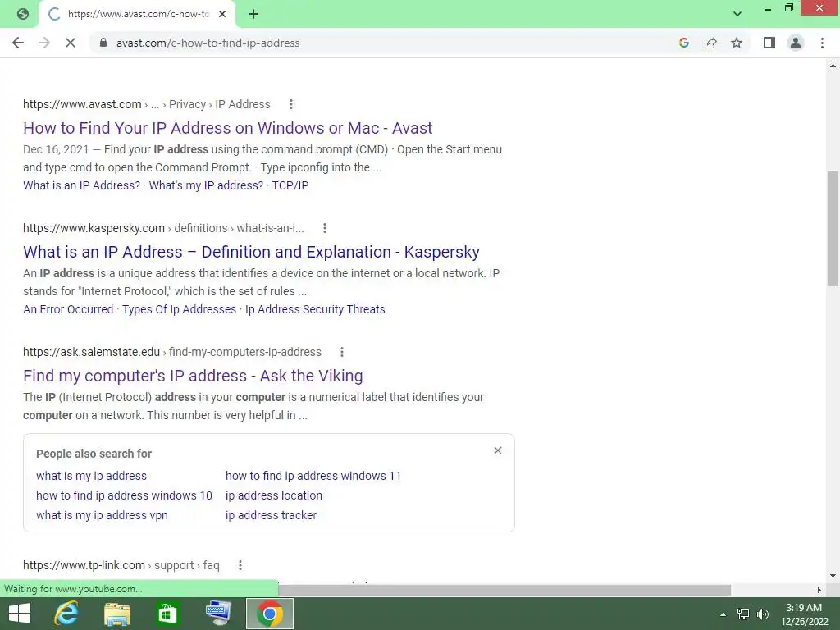Open the profile avatar menu
Screen dimensions: 840x630
[796, 43]
